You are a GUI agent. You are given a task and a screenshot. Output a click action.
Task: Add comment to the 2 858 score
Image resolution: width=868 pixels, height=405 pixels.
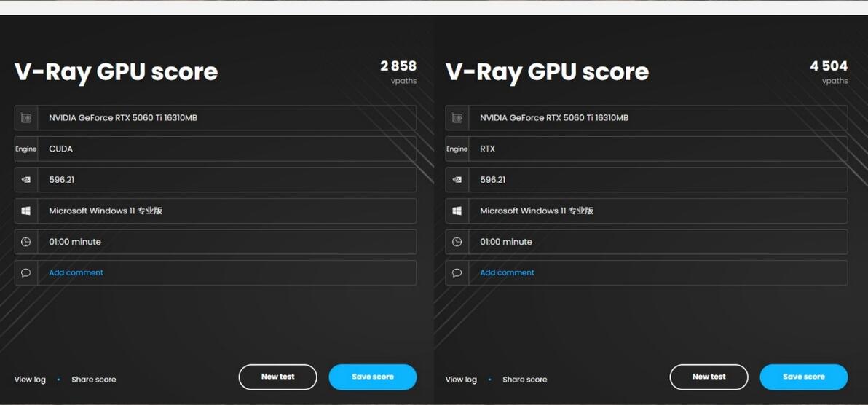76,272
